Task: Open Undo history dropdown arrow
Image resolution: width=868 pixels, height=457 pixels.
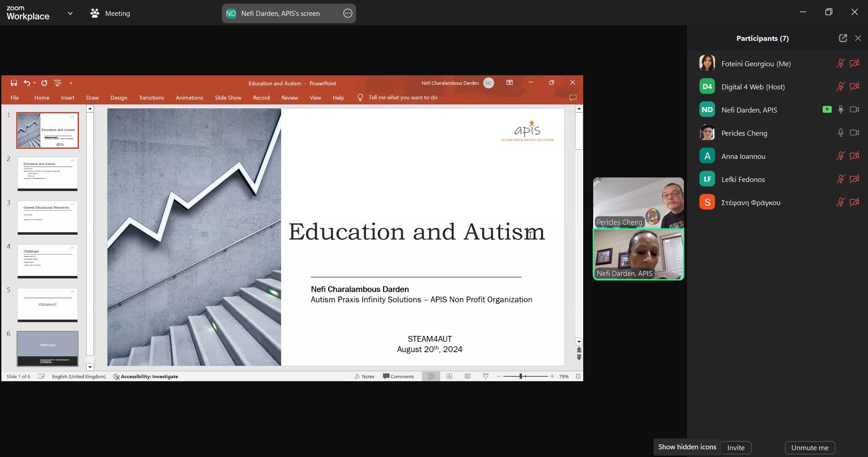Action: tap(34, 83)
